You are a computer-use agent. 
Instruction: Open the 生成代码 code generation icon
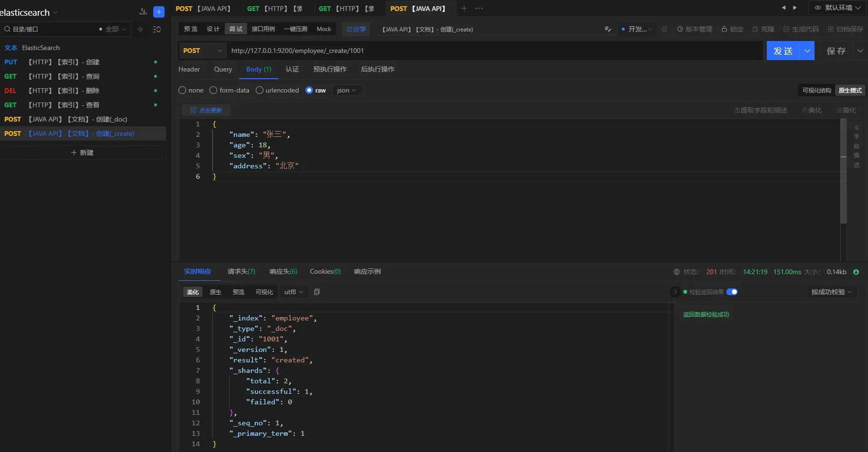tap(786, 29)
